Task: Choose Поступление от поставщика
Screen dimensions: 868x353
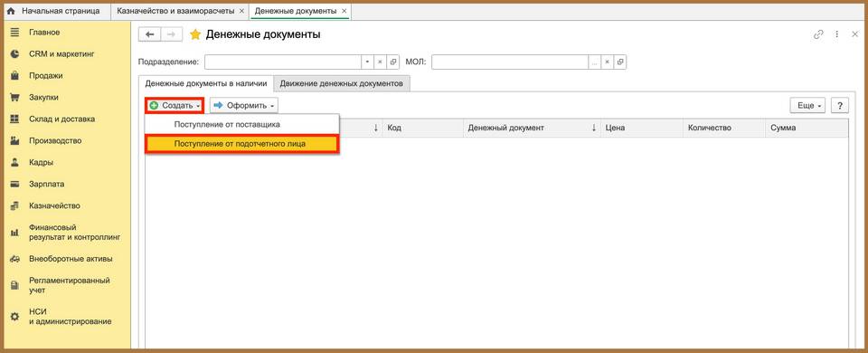Action: [x=241, y=124]
